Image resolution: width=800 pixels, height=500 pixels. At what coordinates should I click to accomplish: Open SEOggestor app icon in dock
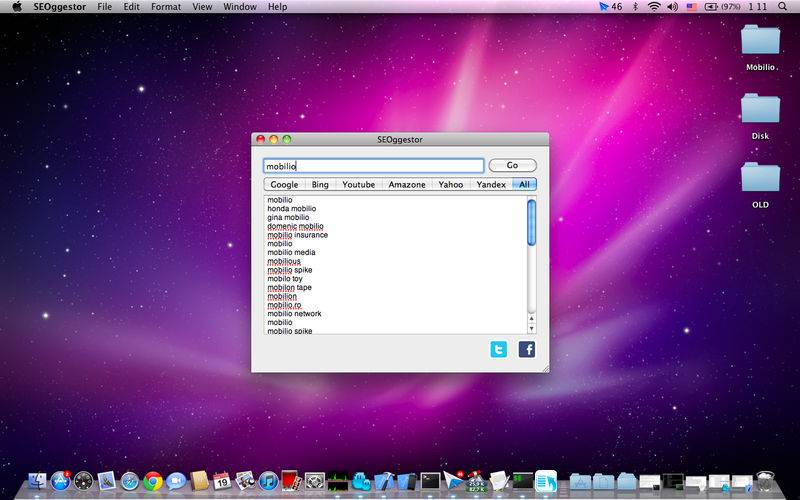click(x=546, y=481)
